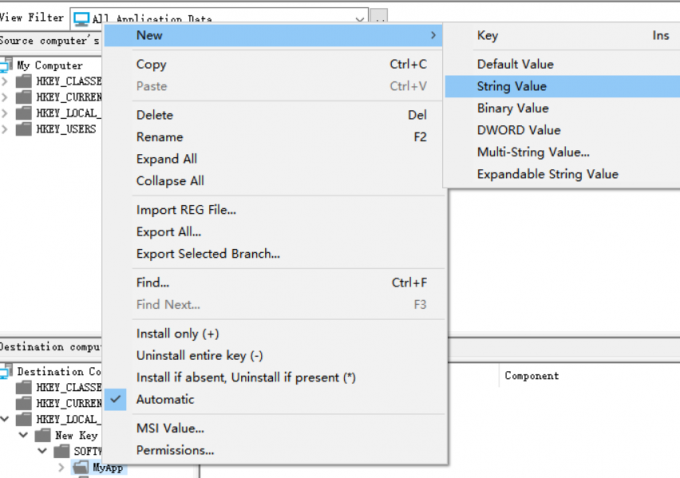
Task: Click Import REG File... in context menu
Action: pyautogui.click(x=186, y=210)
